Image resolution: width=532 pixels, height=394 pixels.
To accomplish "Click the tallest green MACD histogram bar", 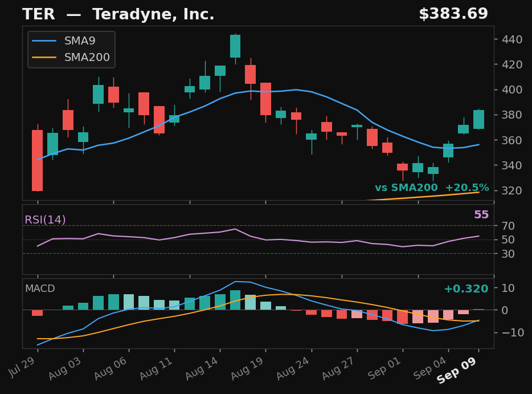I will point(235,300).
